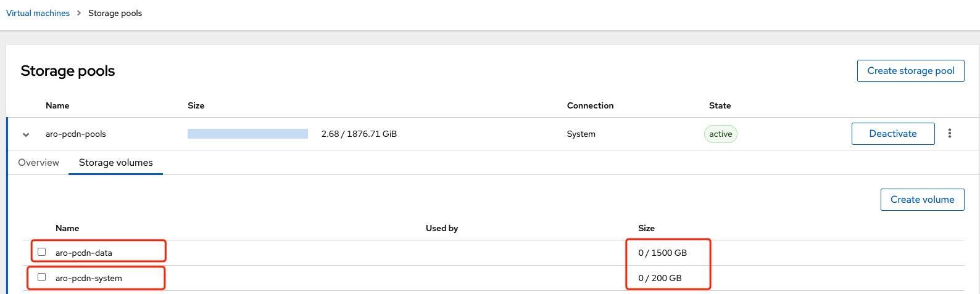Click the aro-pcdn-system volume name

(x=89, y=278)
